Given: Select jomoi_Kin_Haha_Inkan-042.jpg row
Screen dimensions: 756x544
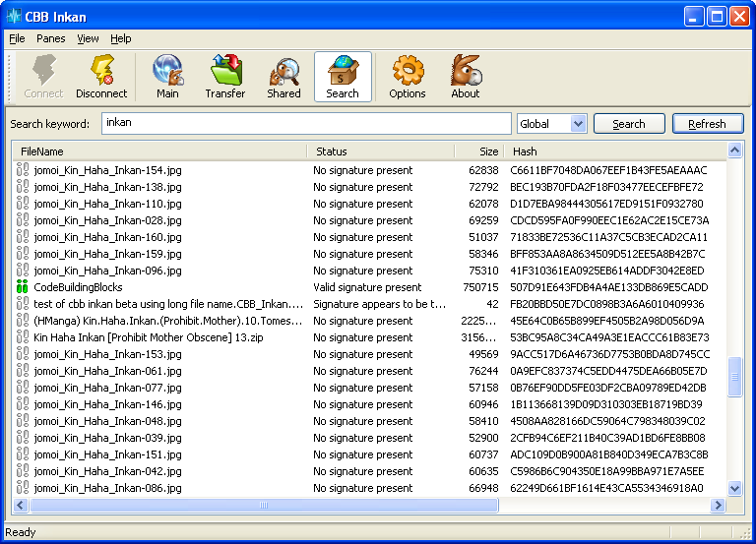Looking at the screenshot, I should [x=370, y=471].
